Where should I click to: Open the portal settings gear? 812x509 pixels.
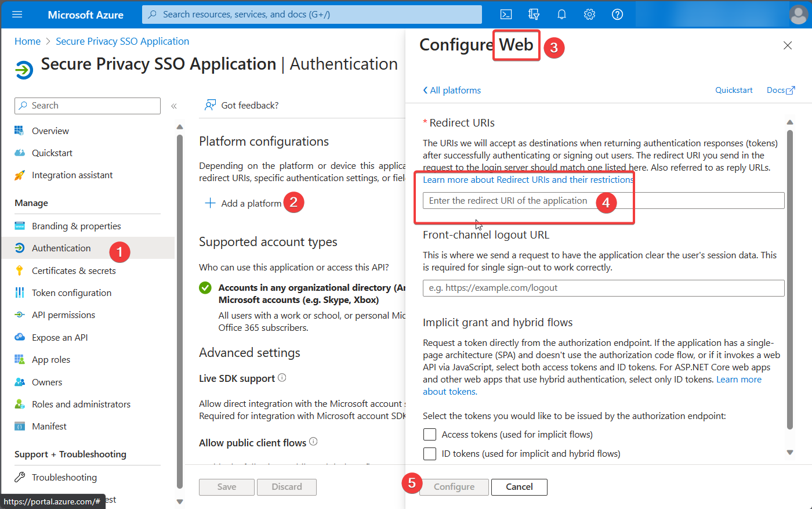(x=589, y=14)
